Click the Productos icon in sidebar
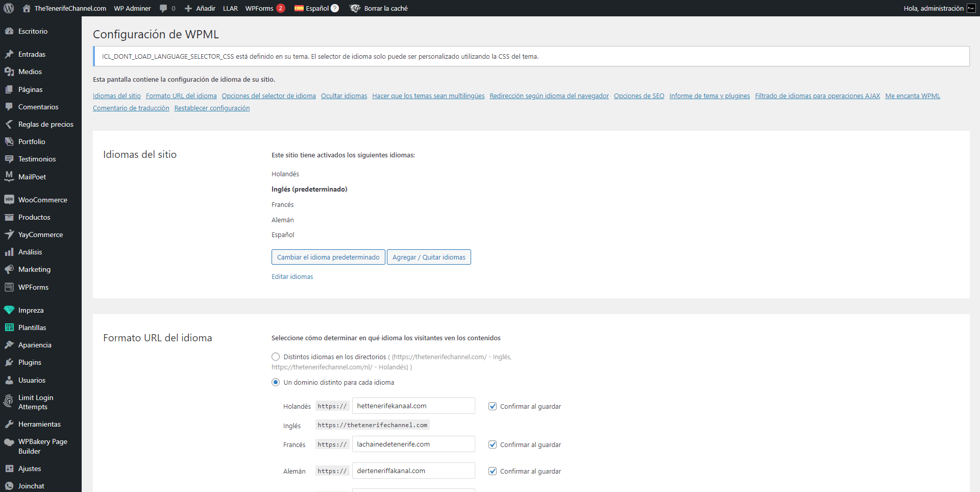Screen dimensions: 980x492 [9, 217]
